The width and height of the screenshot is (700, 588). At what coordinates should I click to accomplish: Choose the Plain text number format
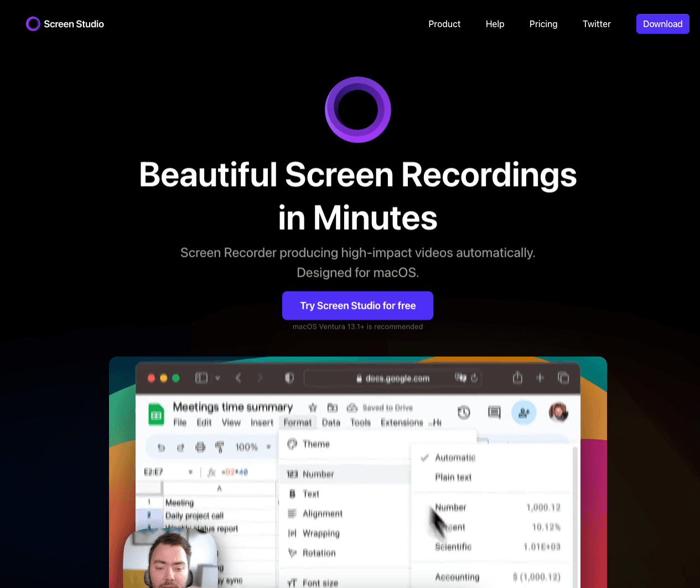(492, 477)
